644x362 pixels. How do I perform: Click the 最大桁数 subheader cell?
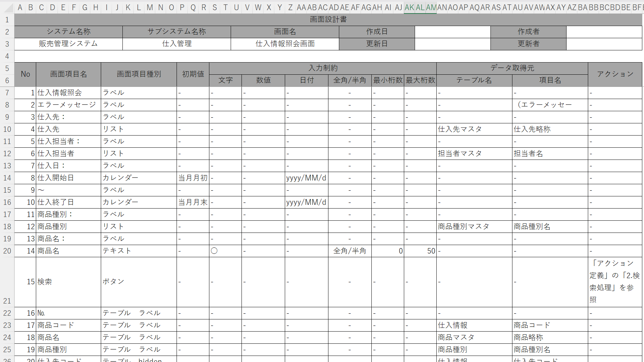420,80
